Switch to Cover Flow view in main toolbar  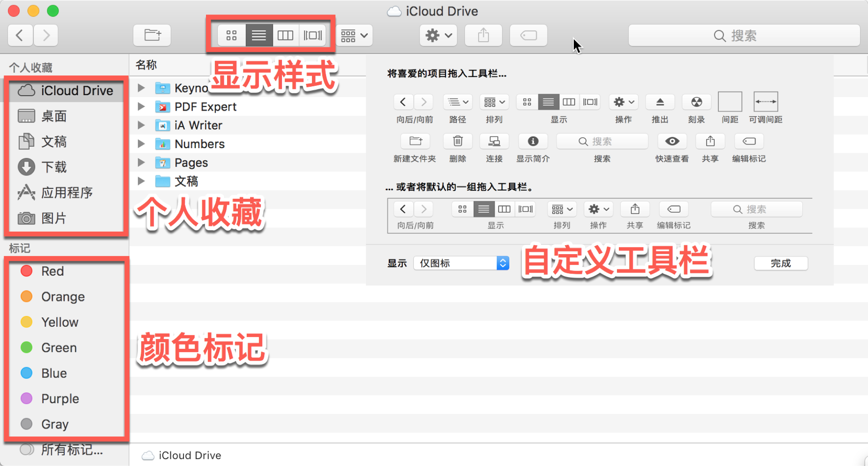(x=312, y=35)
